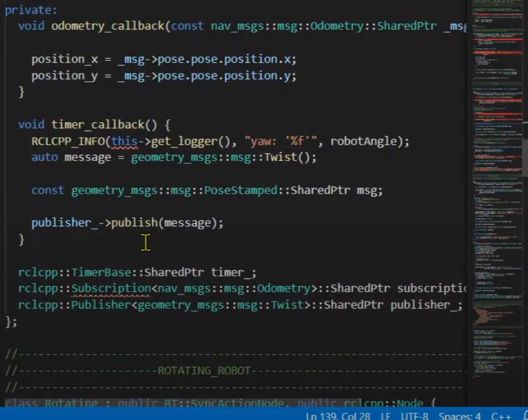This screenshot has width=528, height=420.
Task: Click the ROTATING_ROBOT comment header
Action: click(x=204, y=371)
